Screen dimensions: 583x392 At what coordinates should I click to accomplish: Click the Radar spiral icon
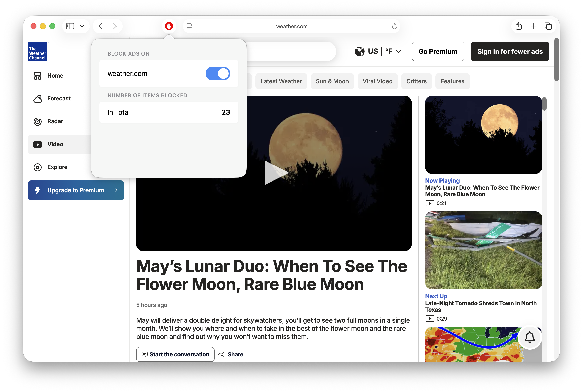tap(38, 121)
